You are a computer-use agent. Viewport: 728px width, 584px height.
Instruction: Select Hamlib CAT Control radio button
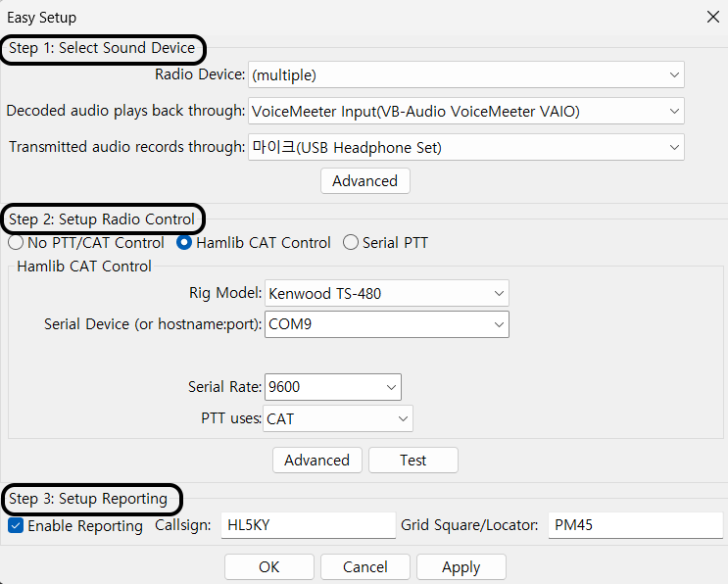184,243
